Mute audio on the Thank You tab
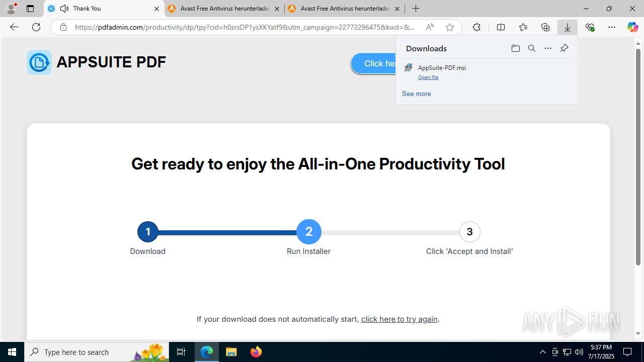This screenshot has height=362, width=644. 64,9
